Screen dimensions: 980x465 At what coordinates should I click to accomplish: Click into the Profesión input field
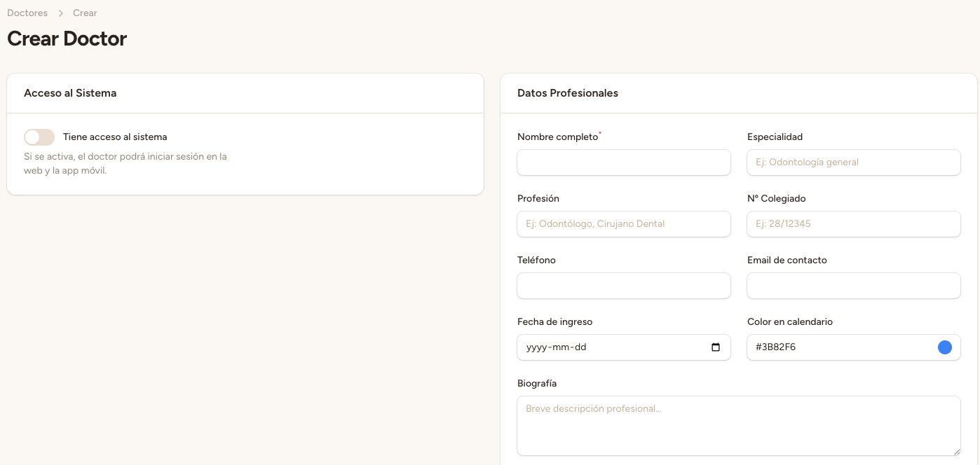[624, 224]
